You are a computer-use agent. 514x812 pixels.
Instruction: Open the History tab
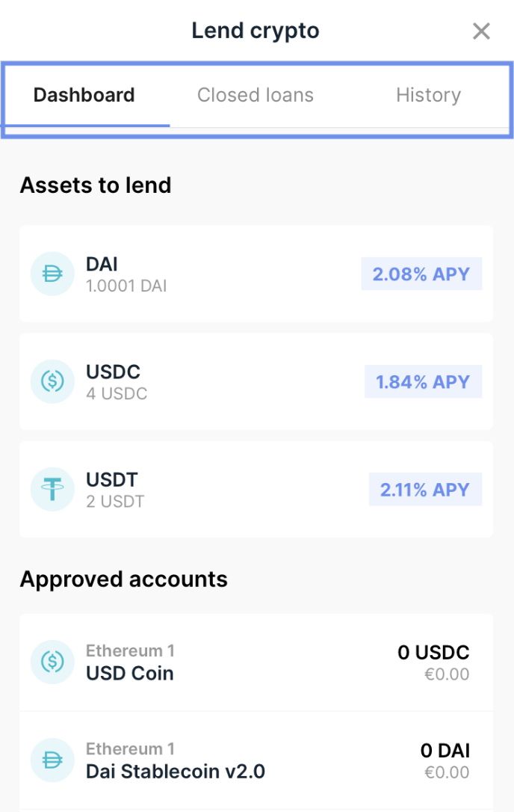(x=429, y=95)
